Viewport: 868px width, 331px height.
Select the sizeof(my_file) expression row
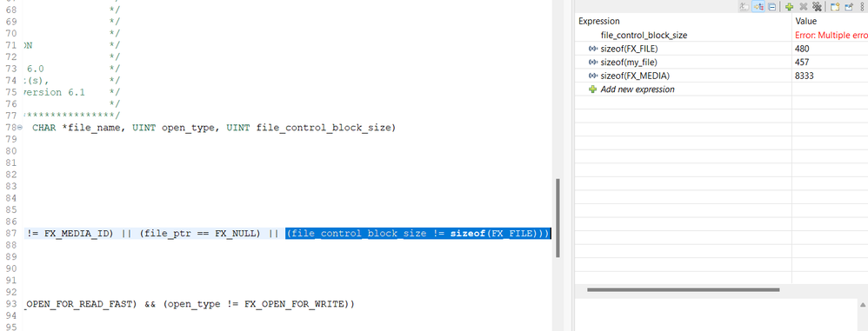coord(721,62)
